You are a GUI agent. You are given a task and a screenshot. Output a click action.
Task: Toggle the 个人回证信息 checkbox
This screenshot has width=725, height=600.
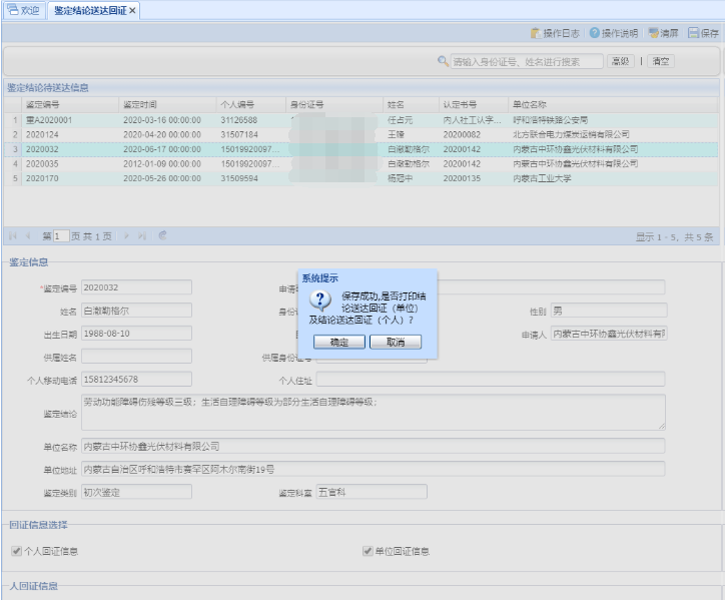[16, 551]
